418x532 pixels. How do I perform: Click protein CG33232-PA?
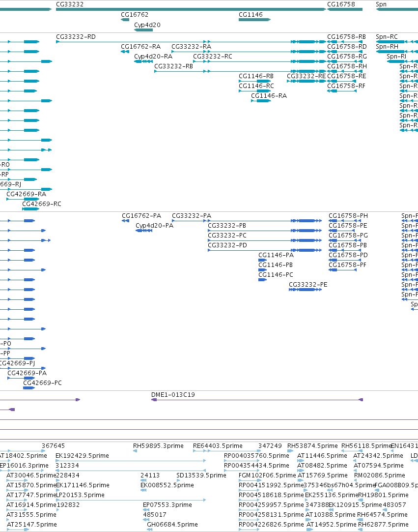[247, 221]
